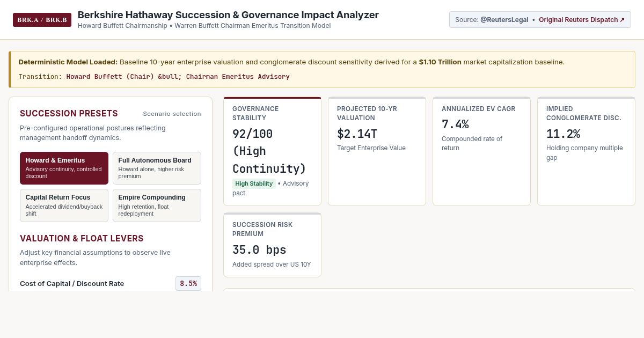This screenshot has height=338, width=644.
Task: Click the $2.14T valuation figure
Action: (357, 134)
